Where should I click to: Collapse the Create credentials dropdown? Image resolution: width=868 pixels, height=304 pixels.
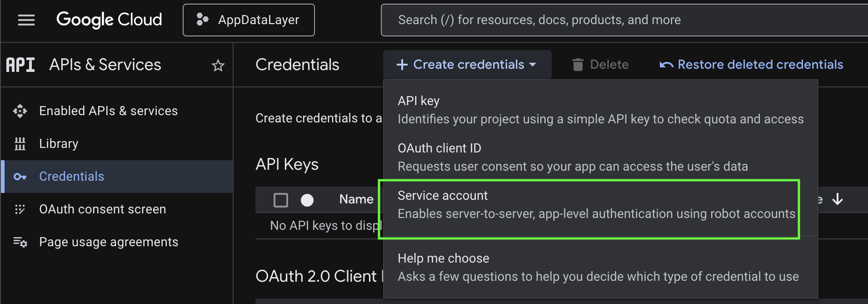(467, 65)
